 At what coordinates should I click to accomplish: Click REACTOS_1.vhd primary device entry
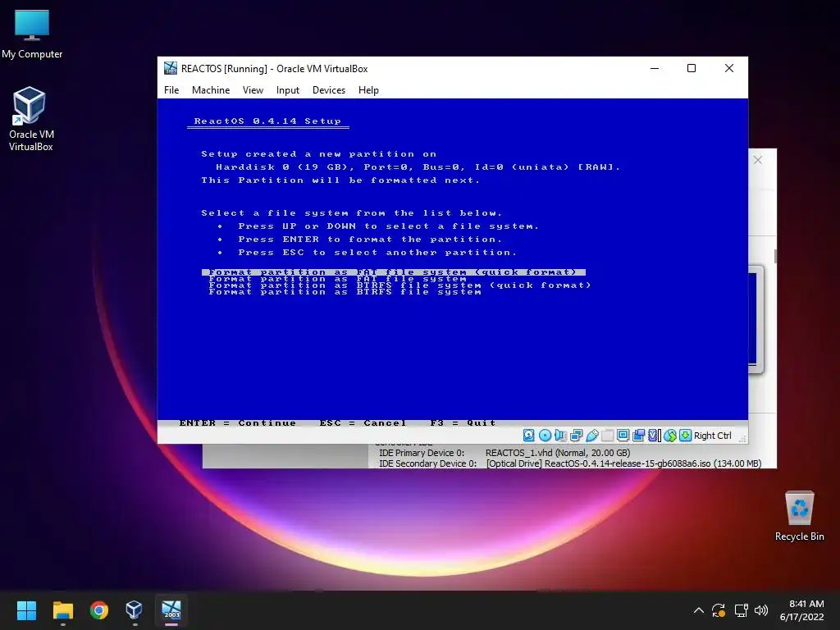click(x=558, y=453)
